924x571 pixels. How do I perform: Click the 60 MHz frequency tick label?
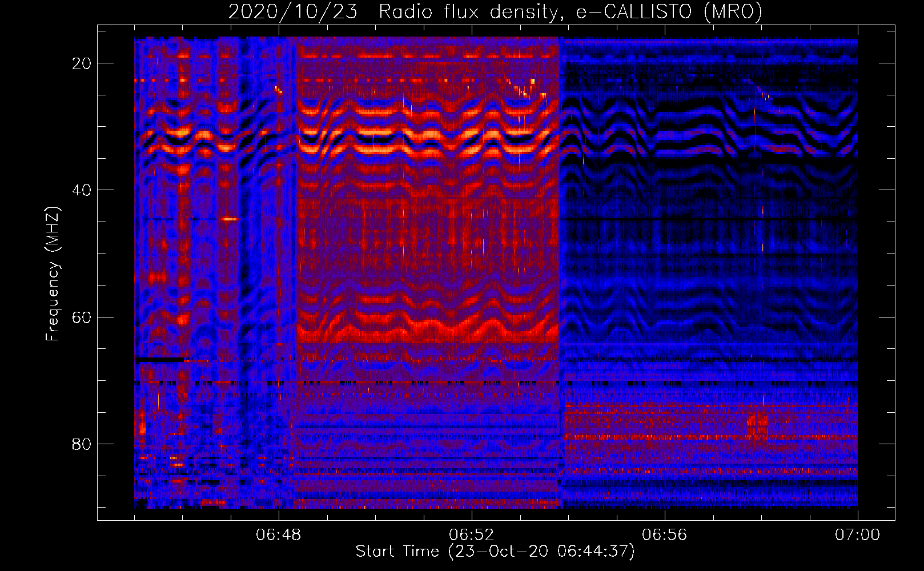82,317
